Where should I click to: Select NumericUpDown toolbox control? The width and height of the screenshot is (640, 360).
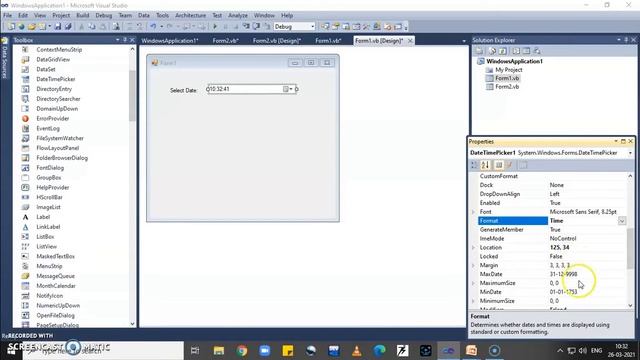(x=58, y=305)
